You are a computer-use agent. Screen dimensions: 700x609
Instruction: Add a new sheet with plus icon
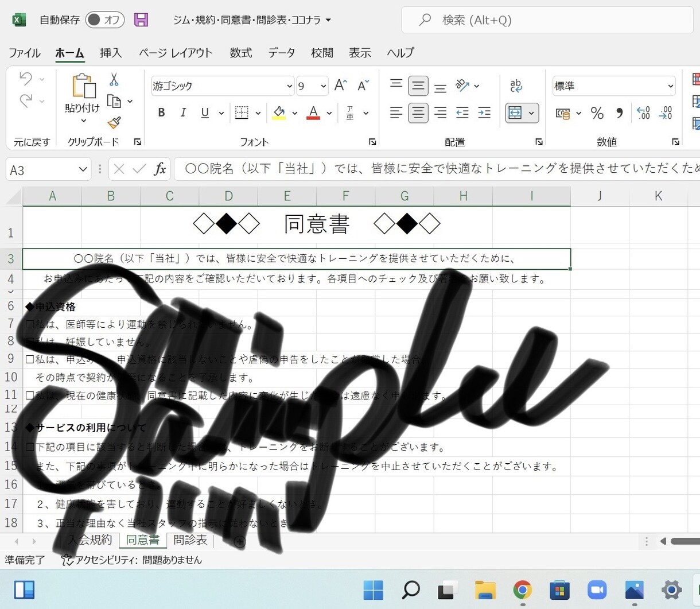click(x=240, y=541)
